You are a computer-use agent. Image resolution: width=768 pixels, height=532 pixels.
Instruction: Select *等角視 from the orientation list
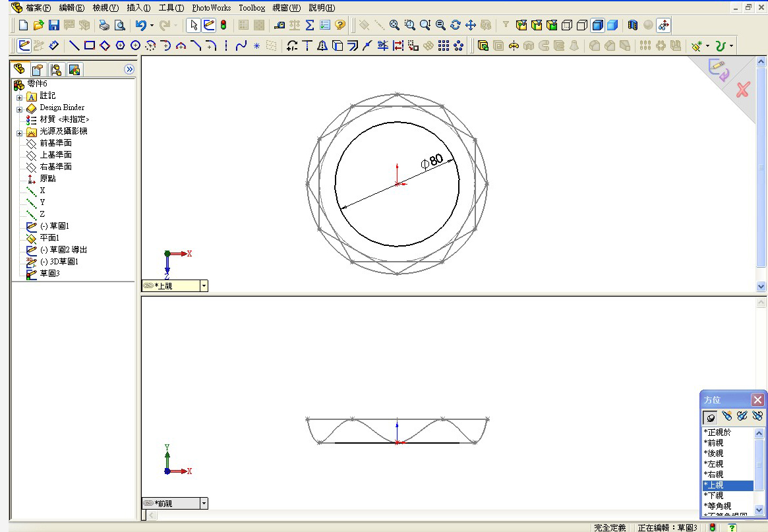pos(718,506)
